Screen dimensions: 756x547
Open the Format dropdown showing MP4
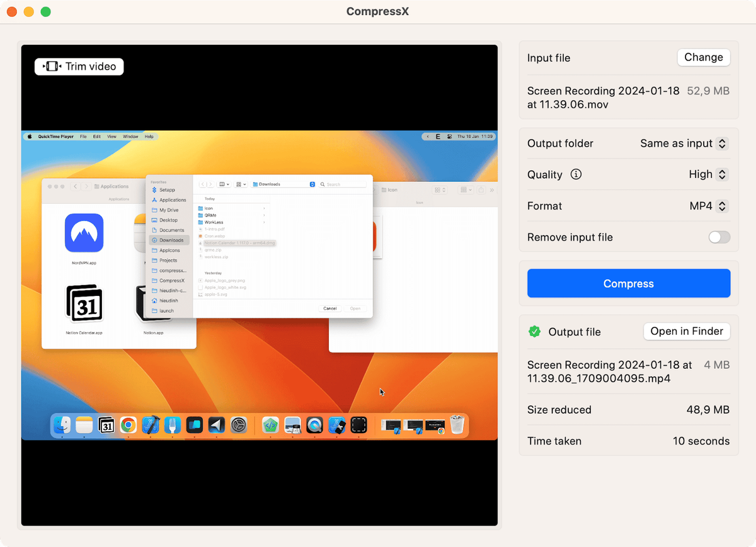coord(709,206)
